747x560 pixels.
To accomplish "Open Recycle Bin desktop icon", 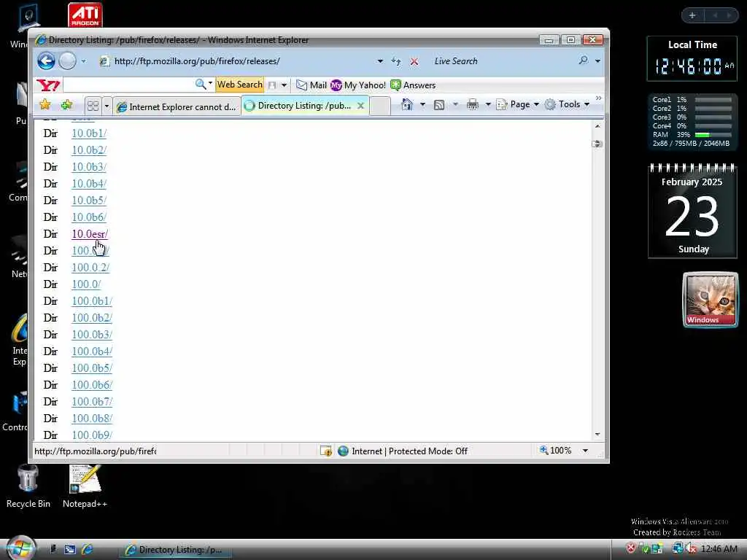I will 28,486.
